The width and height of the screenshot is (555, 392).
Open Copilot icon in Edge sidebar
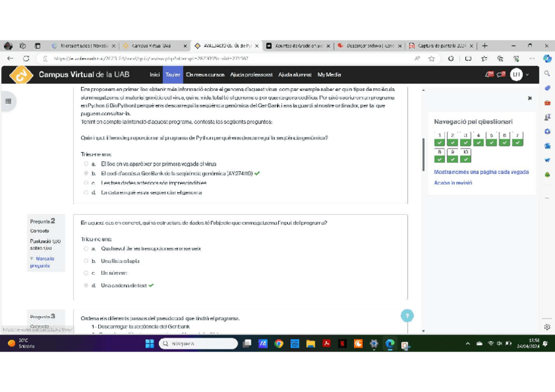(x=547, y=58)
